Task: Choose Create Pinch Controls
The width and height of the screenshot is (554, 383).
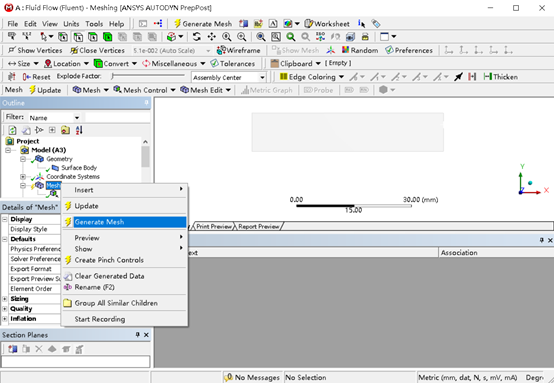Action: pos(124,260)
